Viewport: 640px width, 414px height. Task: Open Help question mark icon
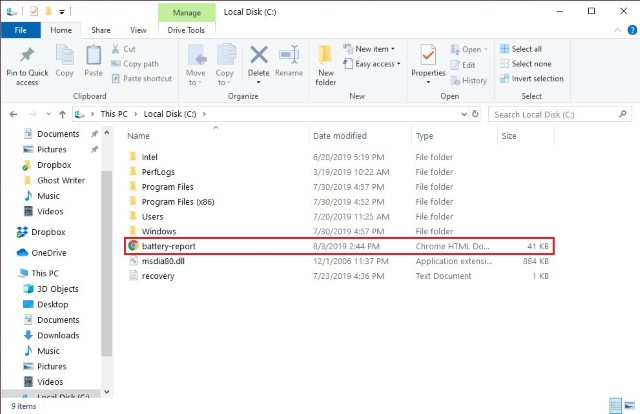(x=632, y=30)
